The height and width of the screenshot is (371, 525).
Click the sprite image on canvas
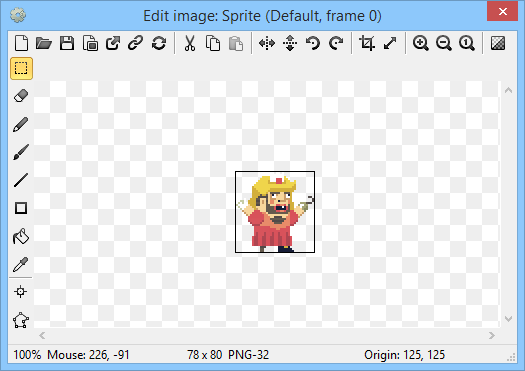[x=275, y=212]
